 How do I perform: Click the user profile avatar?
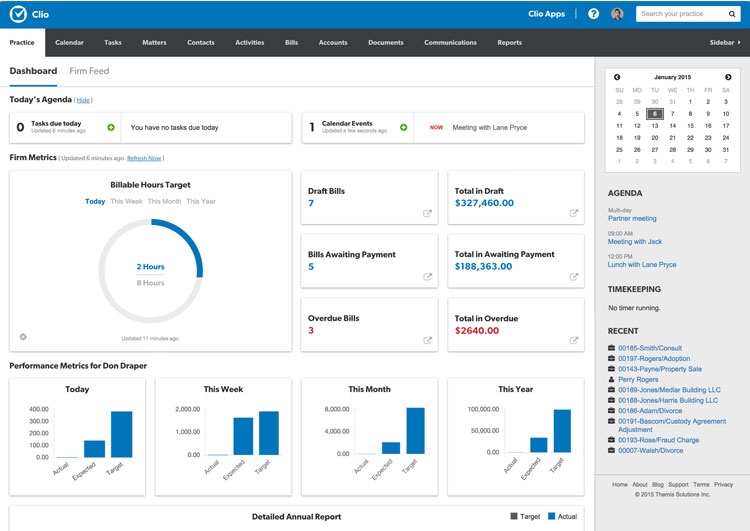[617, 14]
